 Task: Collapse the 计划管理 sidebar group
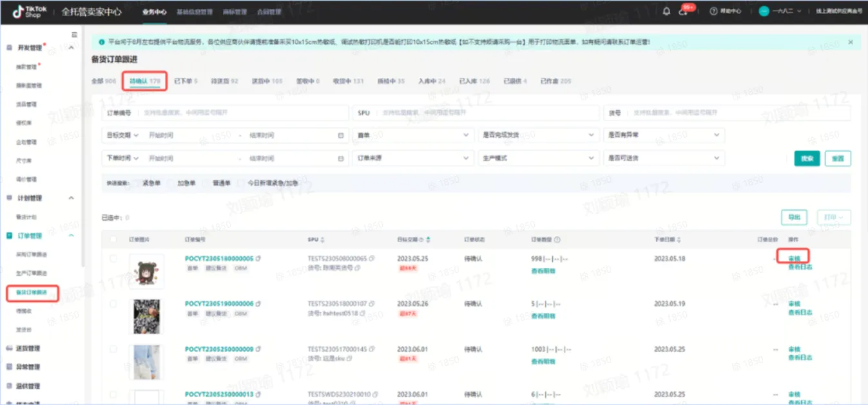[71, 198]
